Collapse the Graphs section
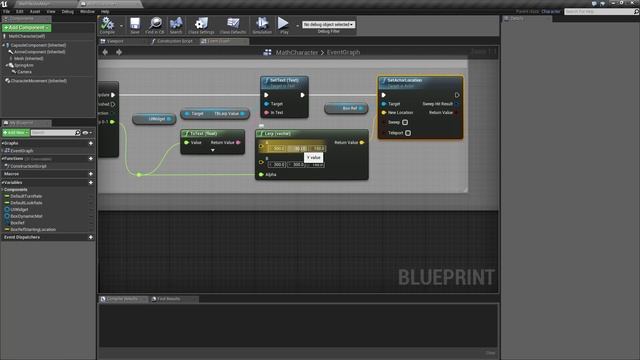Image resolution: width=640 pixels, height=360 pixels. 2,143
